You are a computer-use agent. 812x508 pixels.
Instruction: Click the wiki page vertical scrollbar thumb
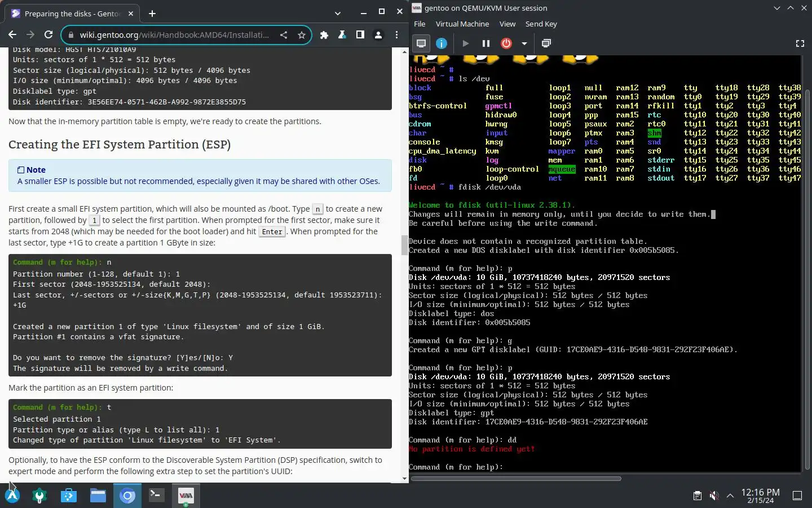click(x=404, y=245)
